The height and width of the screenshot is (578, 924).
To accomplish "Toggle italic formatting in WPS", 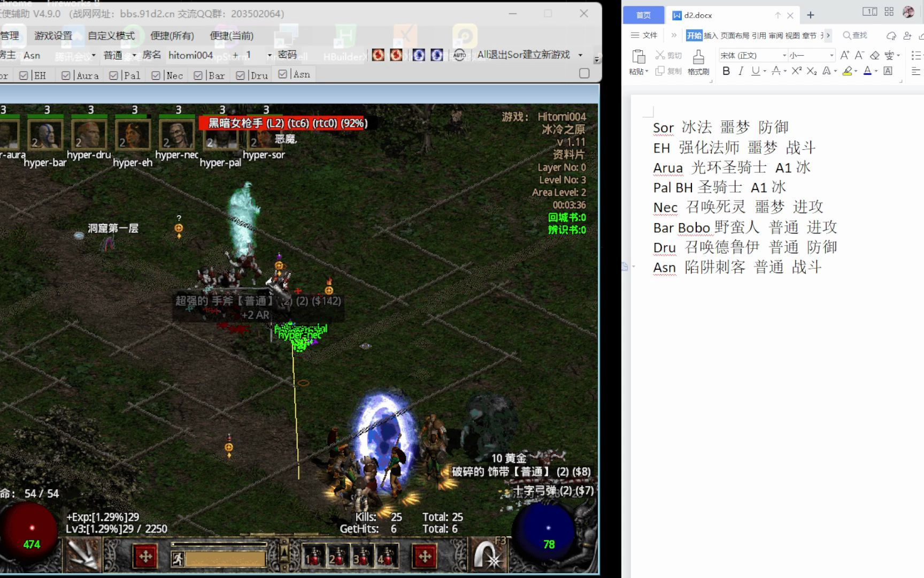I will (x=741, y=71).
